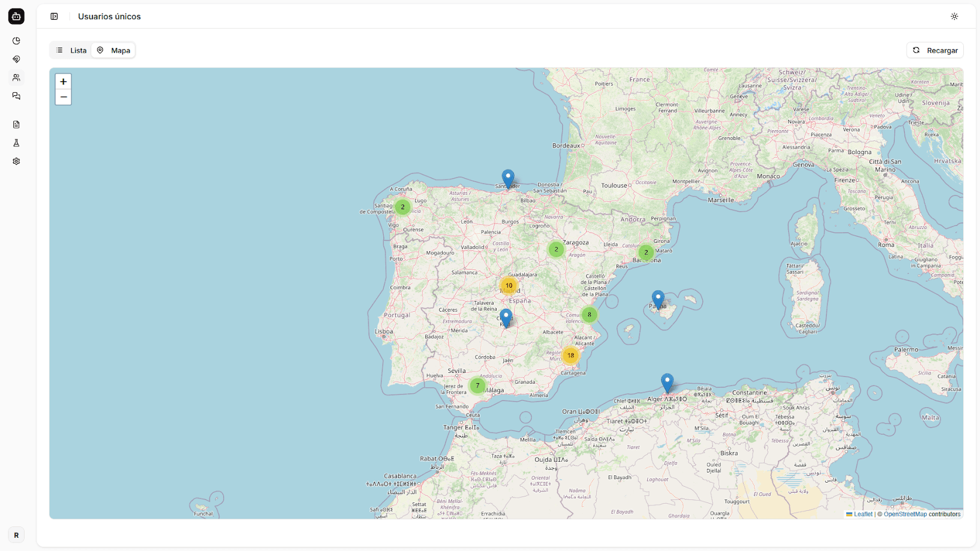Open the settings gear

click(16, 161)
